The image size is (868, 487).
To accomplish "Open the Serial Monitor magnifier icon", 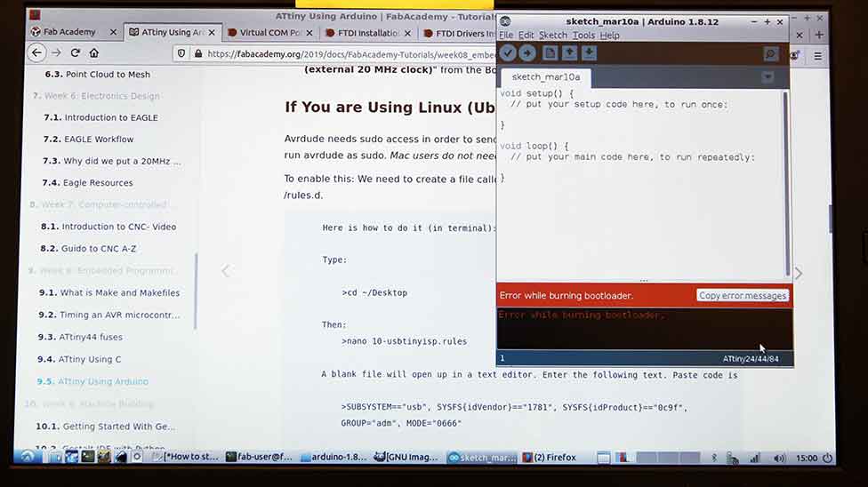I will pyautogui.click(x=770, y=53).
